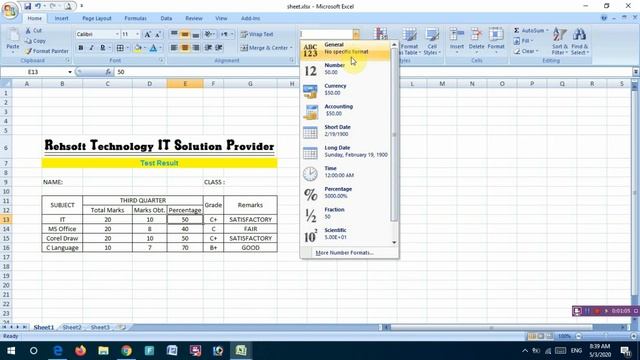Select Number format option
640x360 pixels.
[x=345, y=70]
